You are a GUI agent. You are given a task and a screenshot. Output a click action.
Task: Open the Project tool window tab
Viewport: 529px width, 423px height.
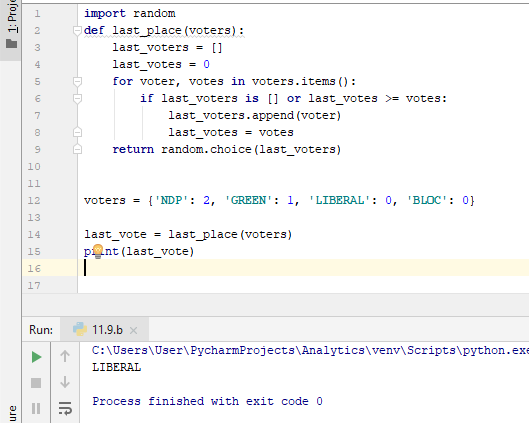pyautogui.click(x=11, y=30)
